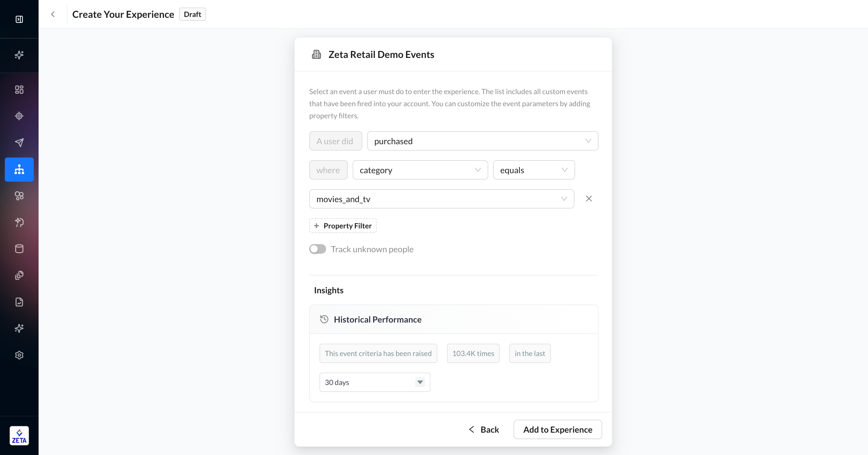This screenshot has width=868, height=455.
Task: Click the back arrow beside page title
Action: (53, 14)
